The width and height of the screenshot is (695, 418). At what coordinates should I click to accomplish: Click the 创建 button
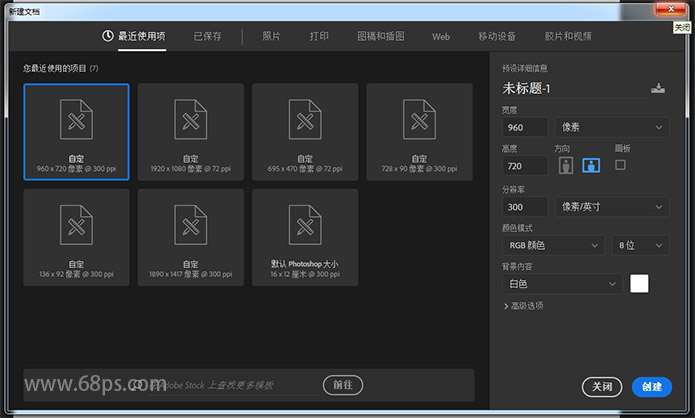(x=652, y=386)
